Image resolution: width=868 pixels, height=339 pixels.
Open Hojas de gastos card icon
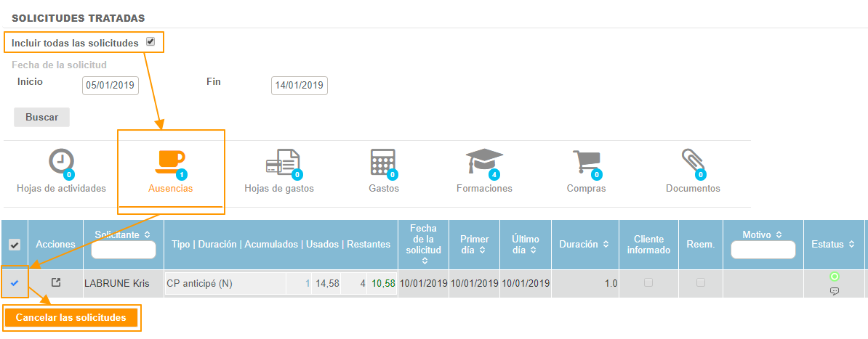pyautogui.click(x=282, y=162)
